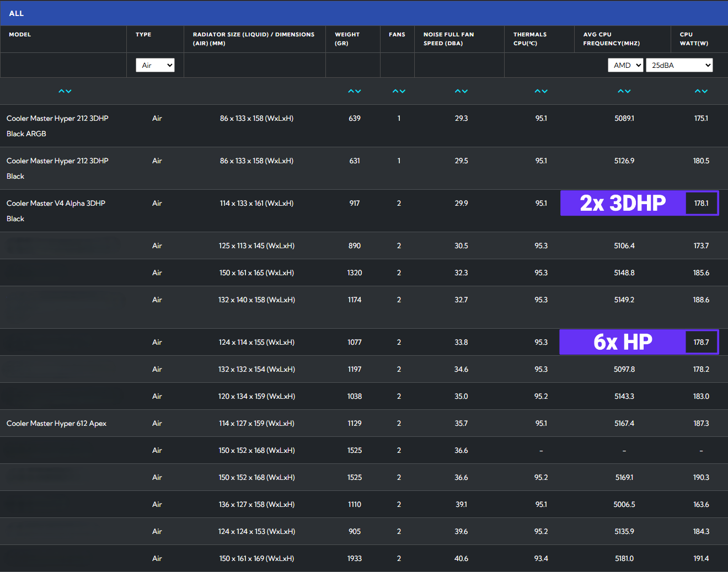The height and width of the screenshot is (572, 728).
Task: Click the purple 6x HP highlight banner
Action: 623,342
